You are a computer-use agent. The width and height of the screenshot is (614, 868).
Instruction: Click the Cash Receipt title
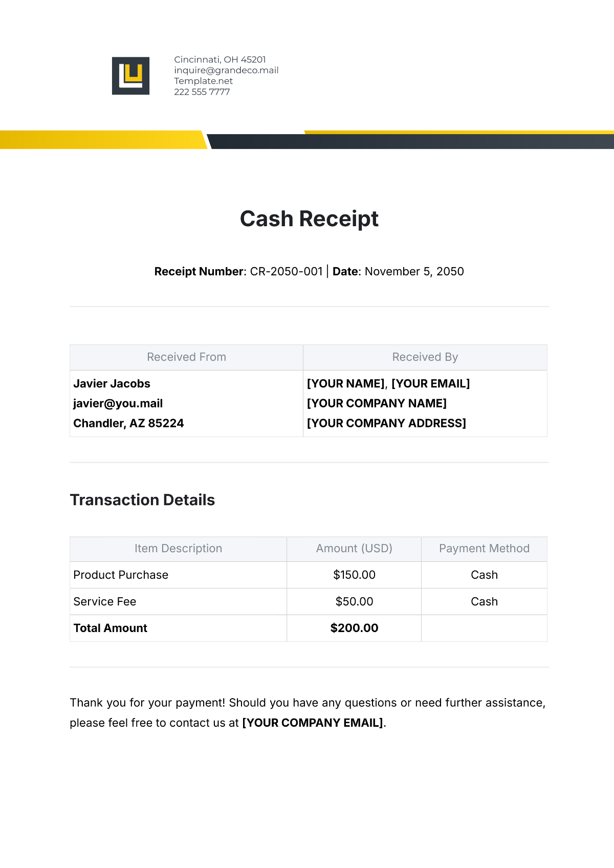(309, 219)
